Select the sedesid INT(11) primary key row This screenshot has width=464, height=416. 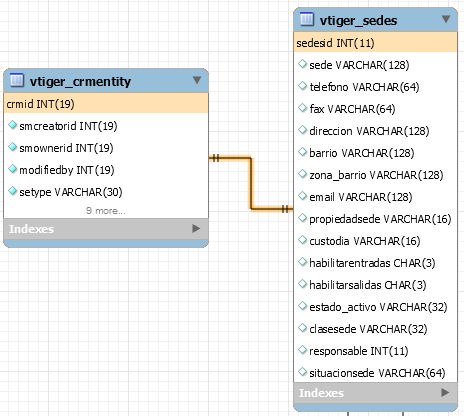tap(375, 43)
